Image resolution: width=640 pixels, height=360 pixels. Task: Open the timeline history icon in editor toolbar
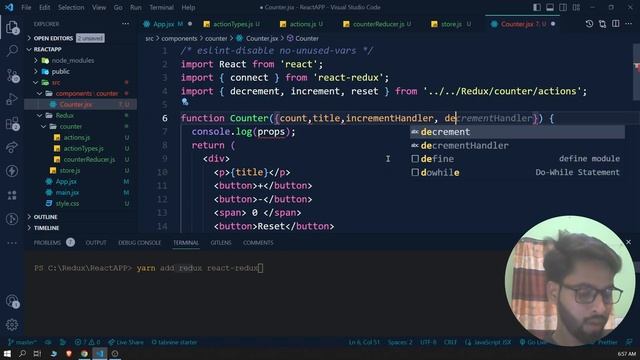[x=589, y=24]
